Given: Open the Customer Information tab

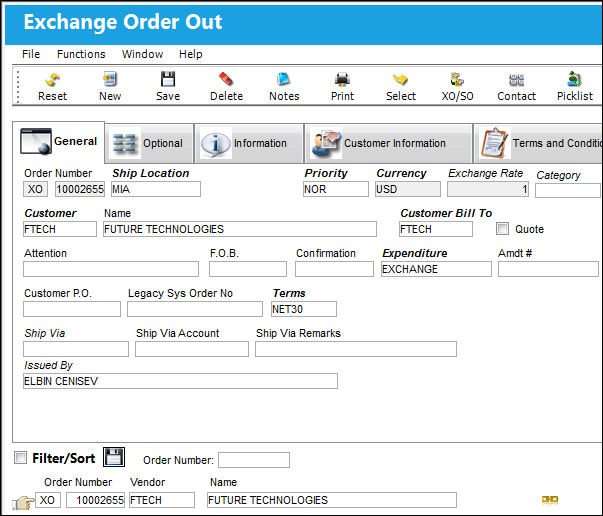Looking at the screenshot, I should click(388, 143).
